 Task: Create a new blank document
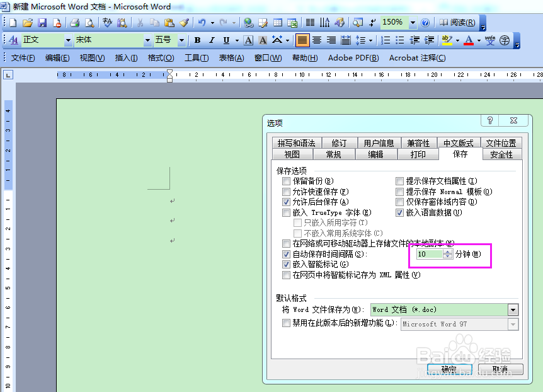[13, 23]
